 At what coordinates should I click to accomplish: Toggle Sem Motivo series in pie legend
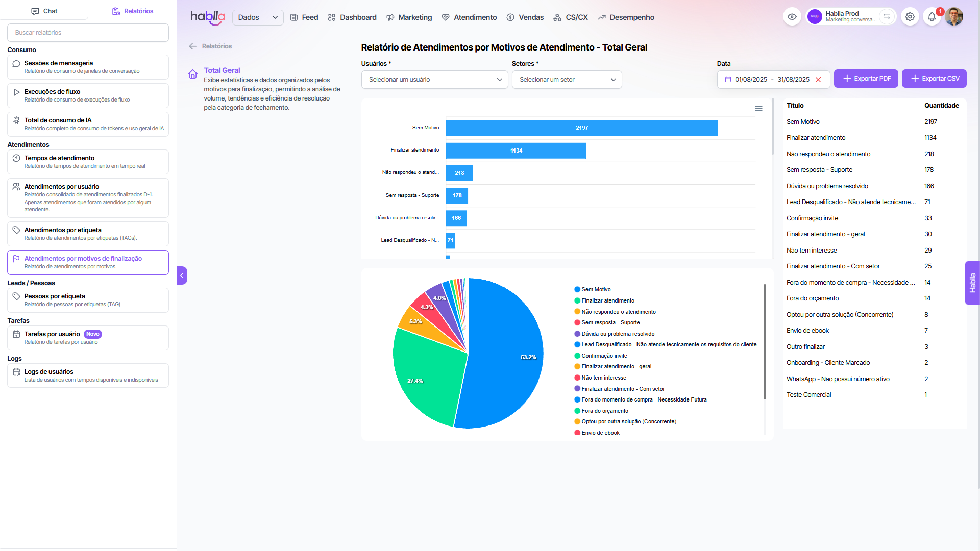tap(596, 289)
